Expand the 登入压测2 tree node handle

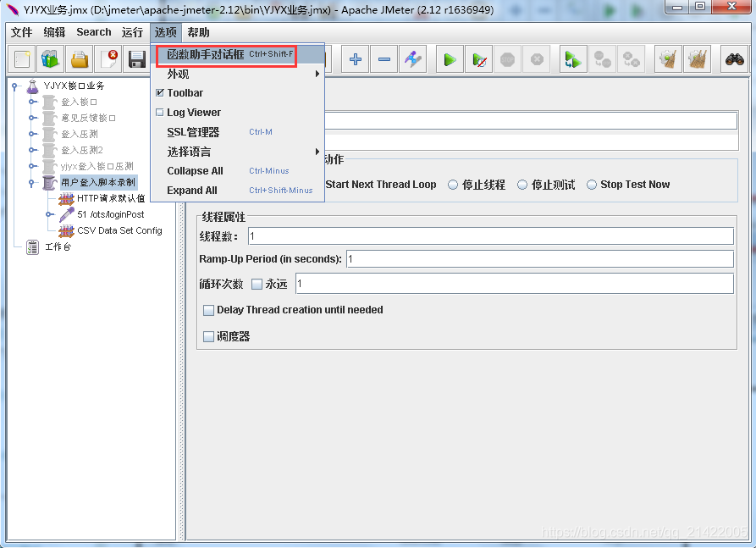click(x=32, y=150)
